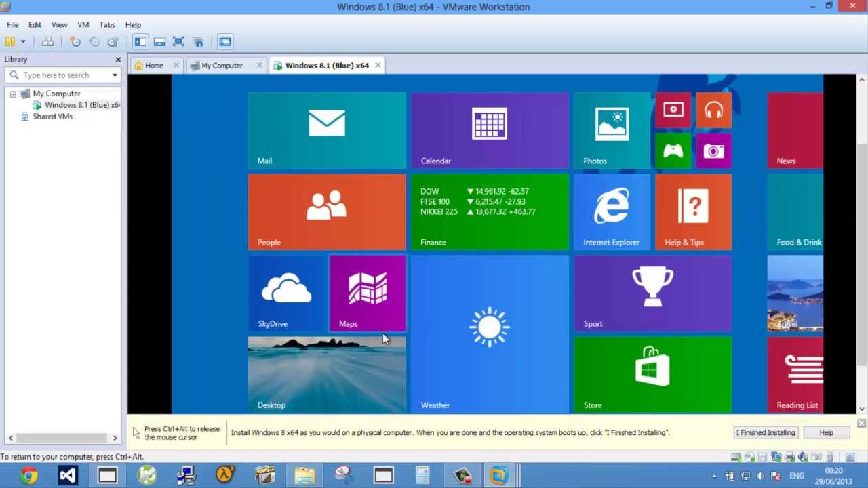Open the Reading List tile

pyautogui.click(x=795, y=374)
